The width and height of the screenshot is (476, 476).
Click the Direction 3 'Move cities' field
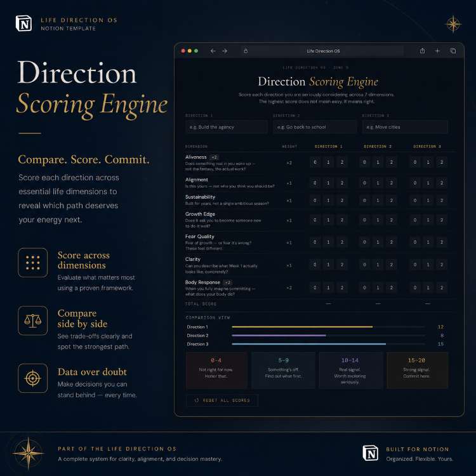[405, 127]
